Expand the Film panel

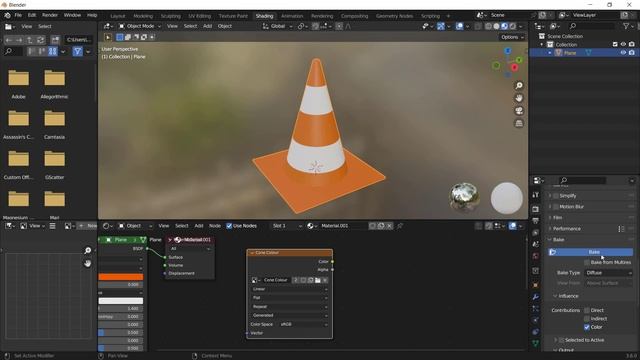(x=557, y=218)
